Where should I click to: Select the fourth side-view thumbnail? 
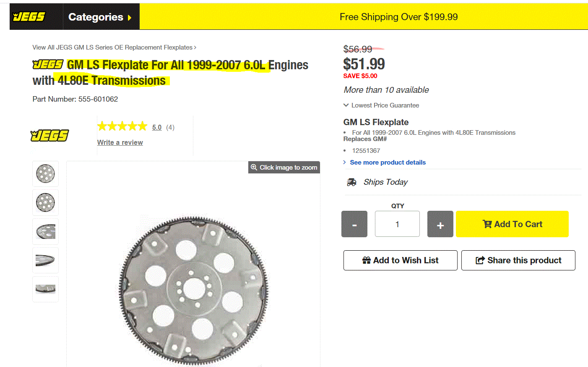pos(45,260)
